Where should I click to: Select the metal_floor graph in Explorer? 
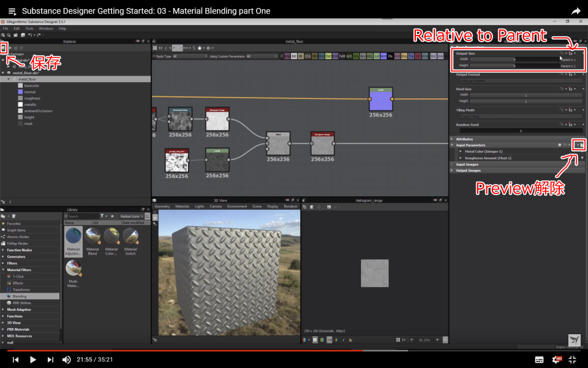click(x=75, y=79)
